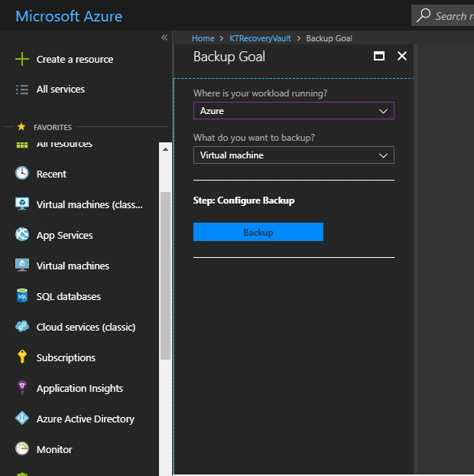Click the search magnifier icon
Screen dimensions: 474x476
point(424,15)
